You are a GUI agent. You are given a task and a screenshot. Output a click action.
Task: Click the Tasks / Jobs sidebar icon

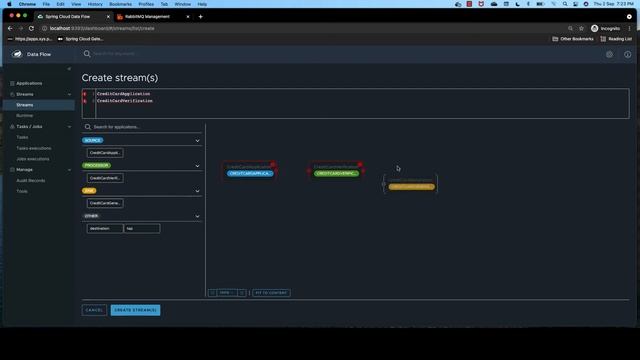tap(12, 127)
